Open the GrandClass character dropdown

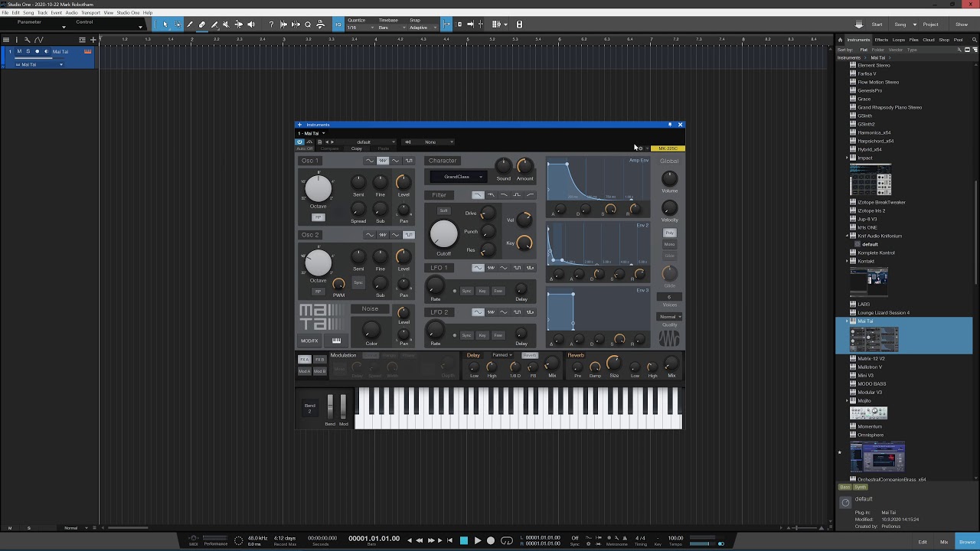point(457,177)
